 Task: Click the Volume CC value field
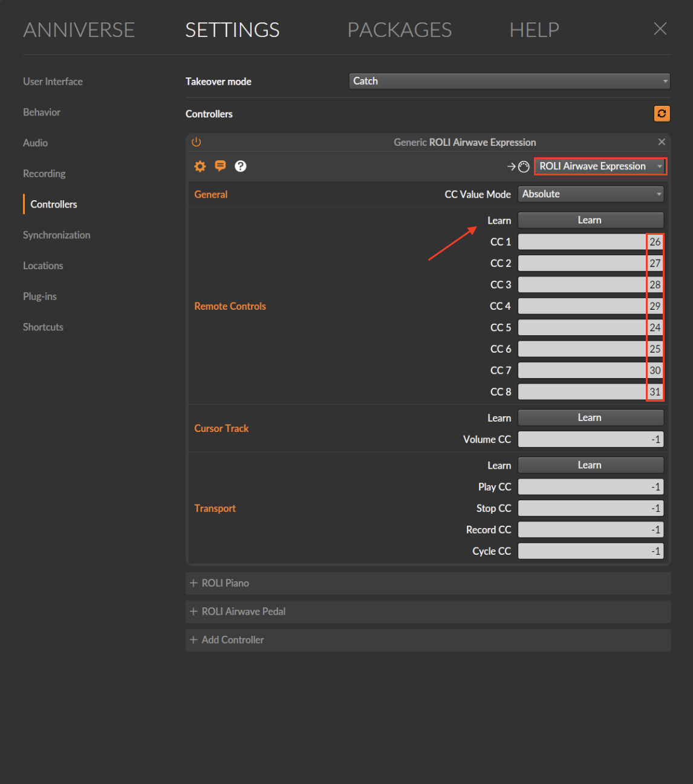[591, 439]
